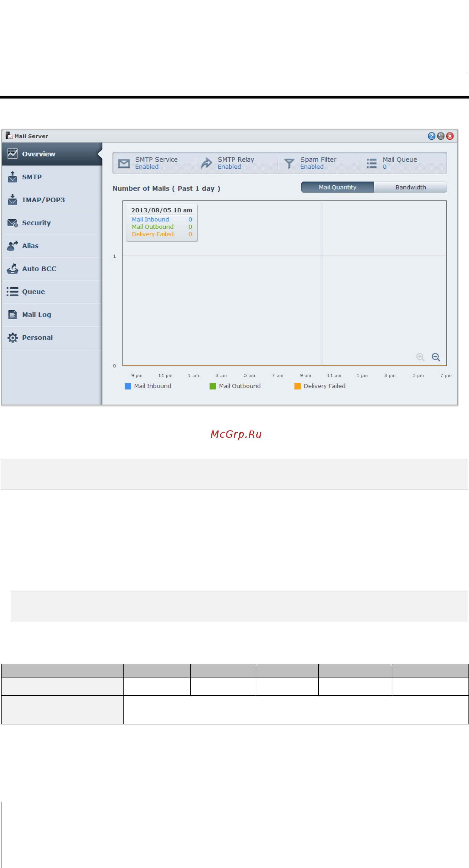Click the Mail Queue list icon
This screenshot has width=469, height=868.
(x=371, y=163)
